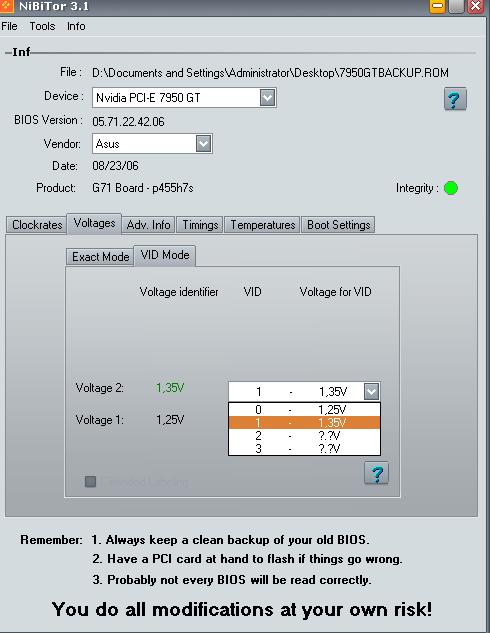Pick VID 3 - ?.?V option
The image size is (490, 633).
pos(304,449)
